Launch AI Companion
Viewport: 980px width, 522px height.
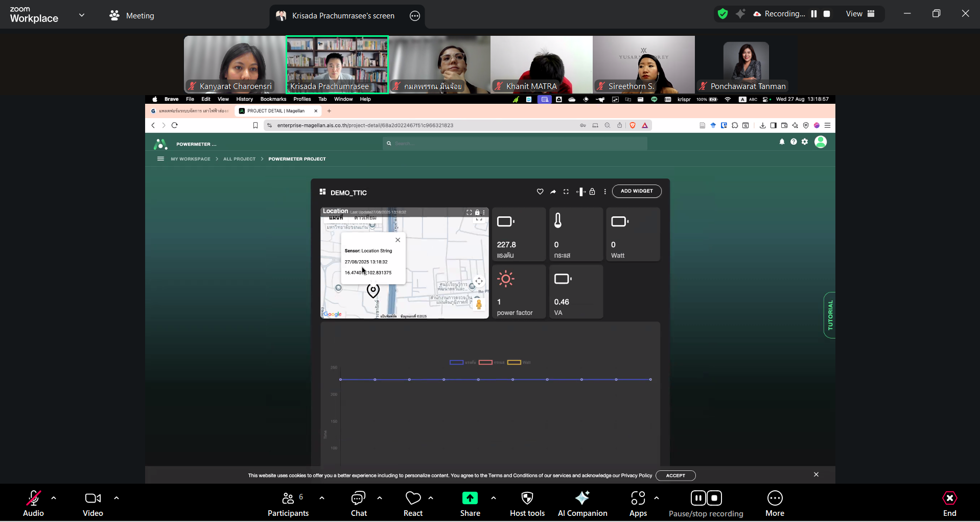tap(582, 504)
